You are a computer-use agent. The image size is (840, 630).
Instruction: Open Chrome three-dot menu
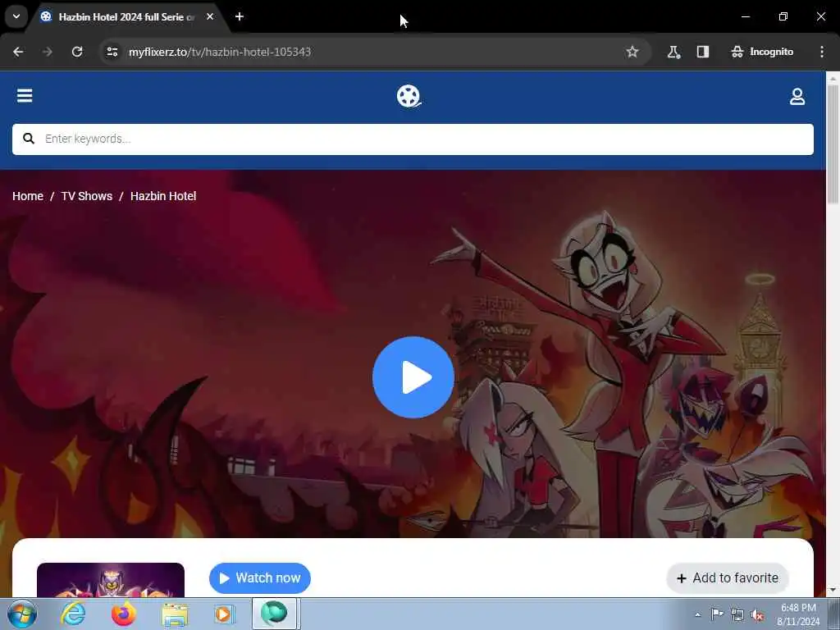pos(822,52)
